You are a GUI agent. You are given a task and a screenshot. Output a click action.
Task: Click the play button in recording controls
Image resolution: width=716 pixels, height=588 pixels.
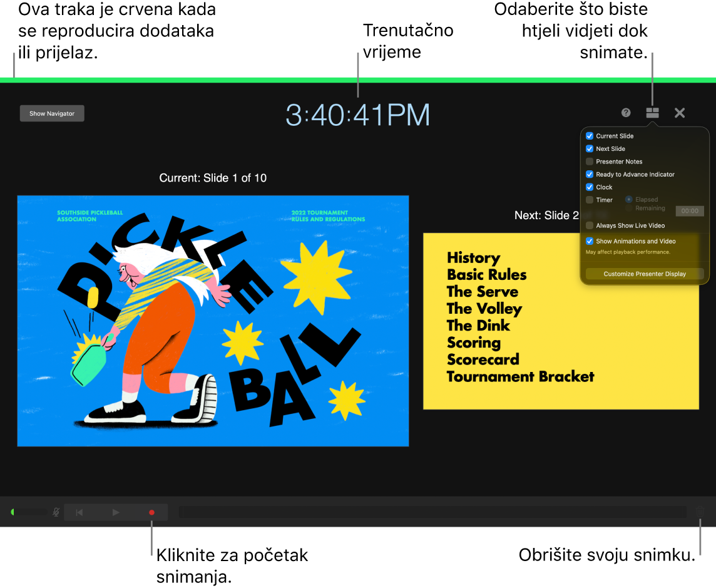point(116,513)
